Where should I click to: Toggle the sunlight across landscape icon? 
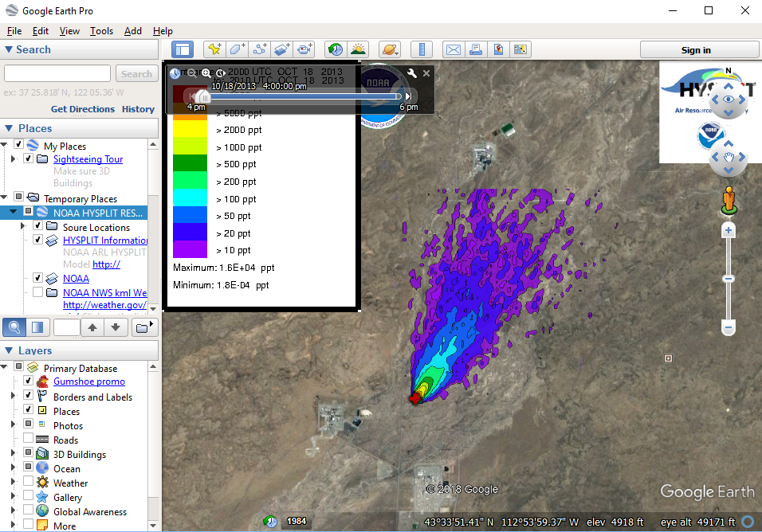tap(358, 49)
